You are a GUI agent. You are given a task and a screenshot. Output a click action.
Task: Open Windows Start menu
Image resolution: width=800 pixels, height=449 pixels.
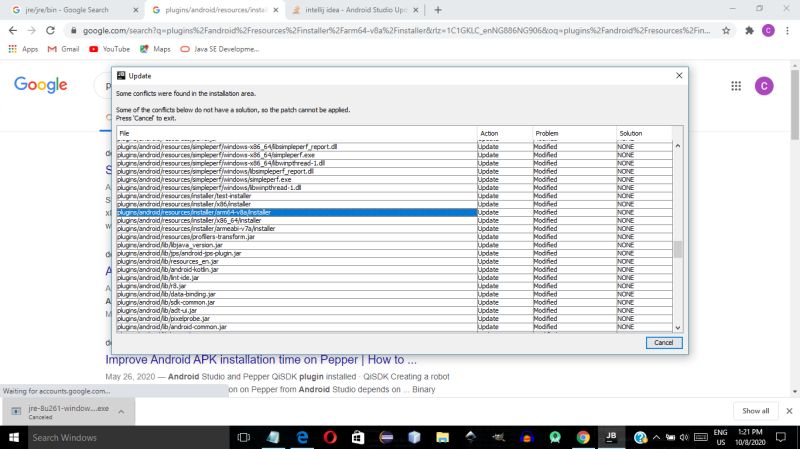pos(14,437)
